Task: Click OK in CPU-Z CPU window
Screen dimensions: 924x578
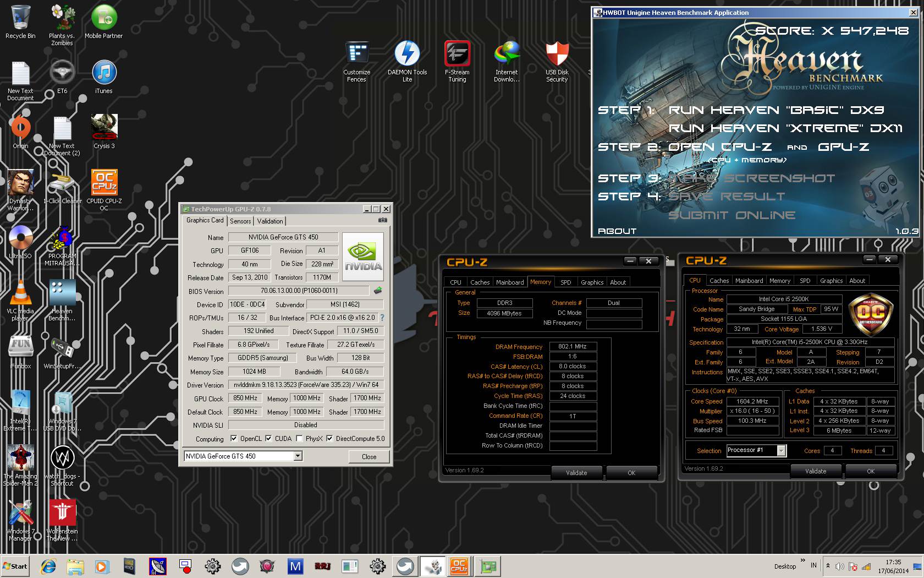Action: point(871,471)
